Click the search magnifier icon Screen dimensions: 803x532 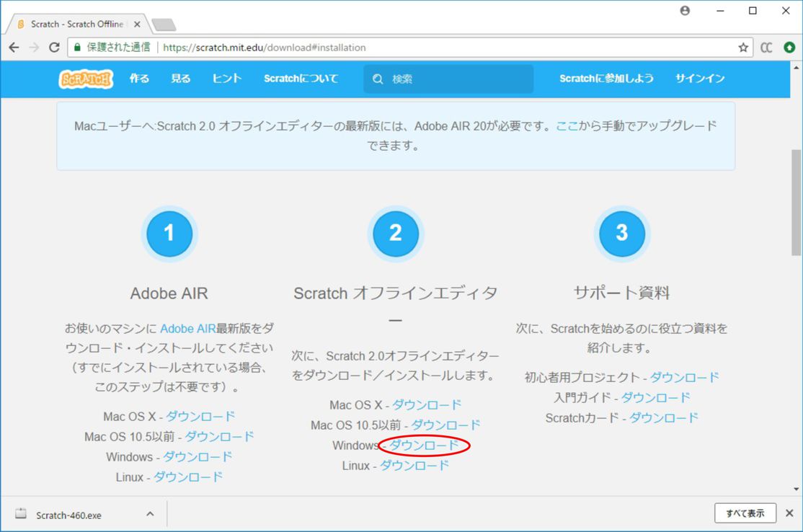click(378, 79)
